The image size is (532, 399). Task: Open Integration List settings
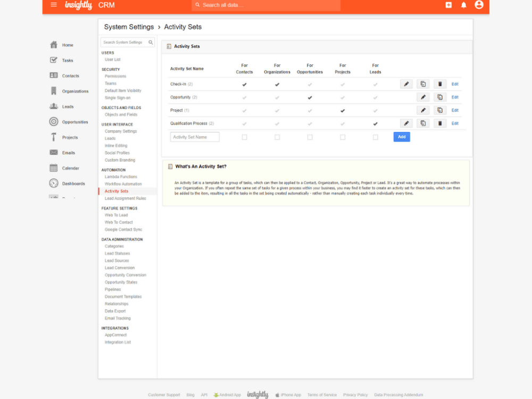[118, 342]
